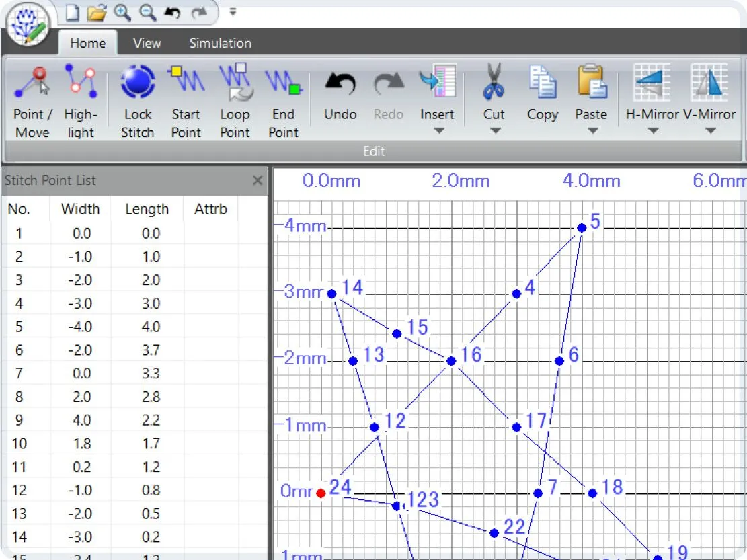Switch to the Simulation tab
This screenshot has width=747, height=560.
coord(219,42)
